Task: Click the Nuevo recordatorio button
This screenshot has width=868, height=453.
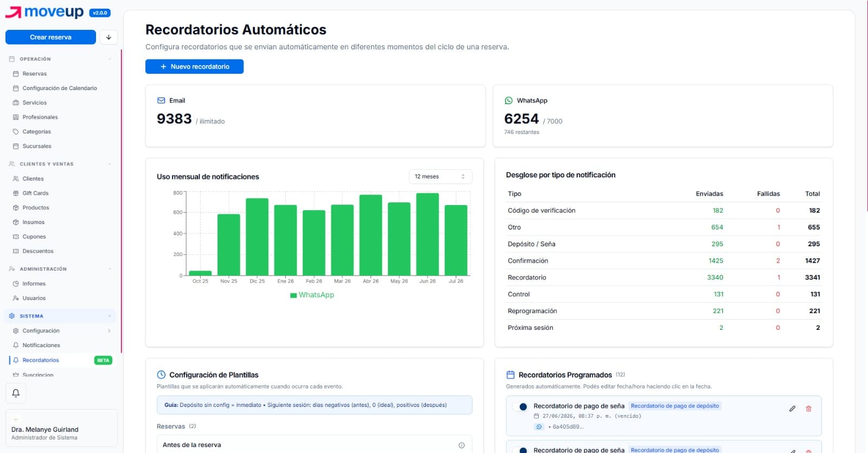Action: (x=194, y=66)
